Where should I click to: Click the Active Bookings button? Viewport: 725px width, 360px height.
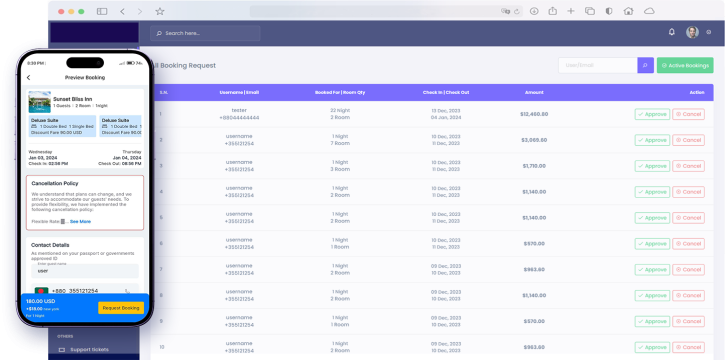[x=685, y=65]
